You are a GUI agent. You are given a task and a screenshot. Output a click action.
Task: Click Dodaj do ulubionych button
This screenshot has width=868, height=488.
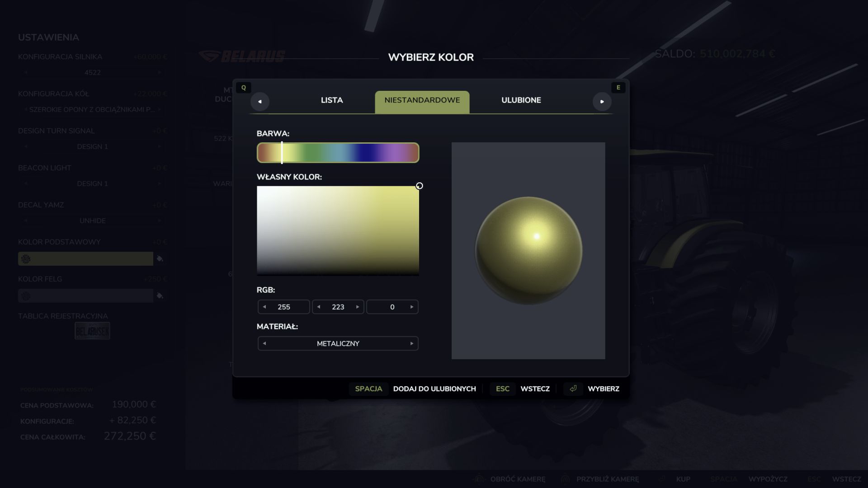[434, 389]
